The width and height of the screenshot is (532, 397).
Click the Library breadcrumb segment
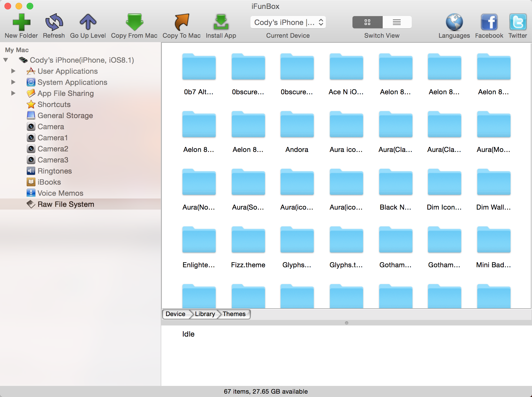[x=205, y=314]
